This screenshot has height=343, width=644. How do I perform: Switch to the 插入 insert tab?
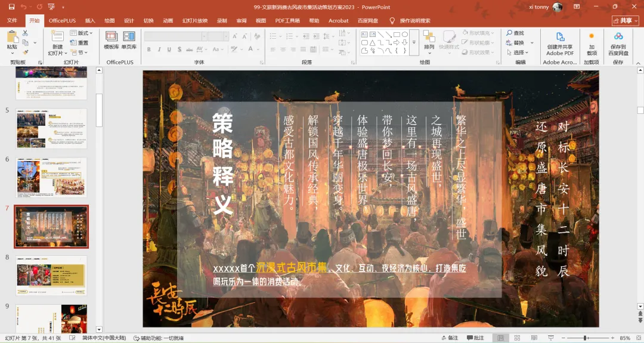point(90,20)
